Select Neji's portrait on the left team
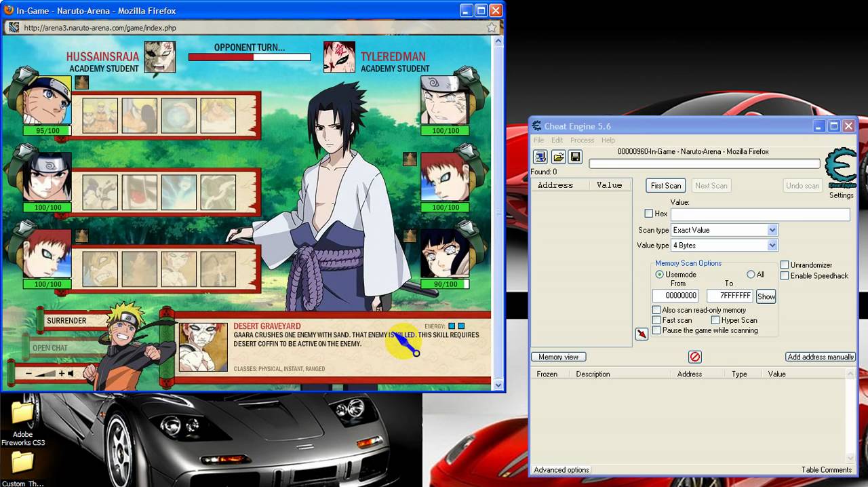868x487 pixels. pyautogui.click(x=47, y=176)
